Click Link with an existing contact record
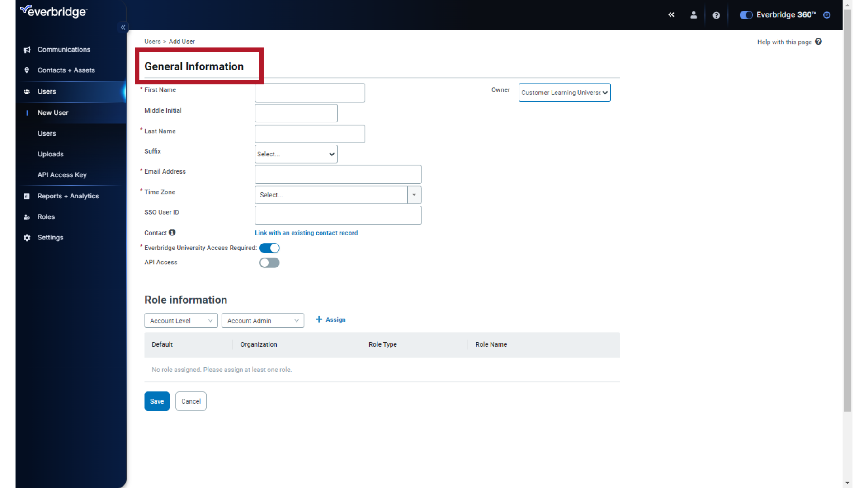868x488 pixels. (306, 233)
